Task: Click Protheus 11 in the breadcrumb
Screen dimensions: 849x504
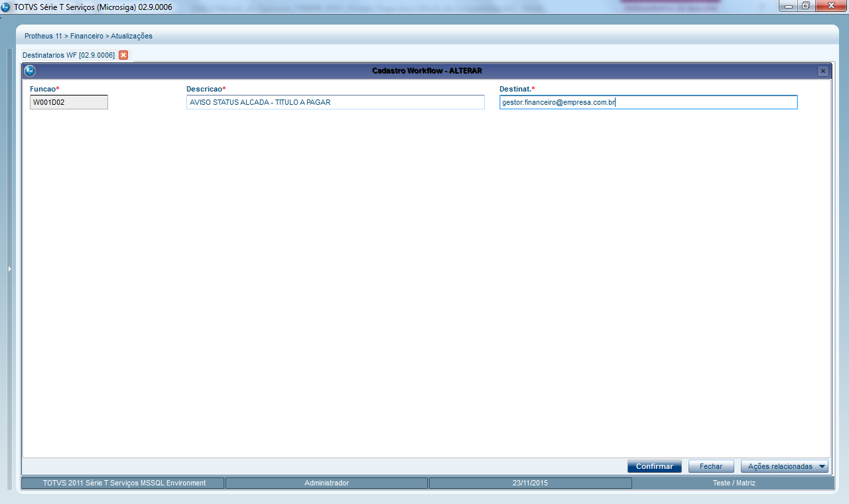Action: click(43, 36)
